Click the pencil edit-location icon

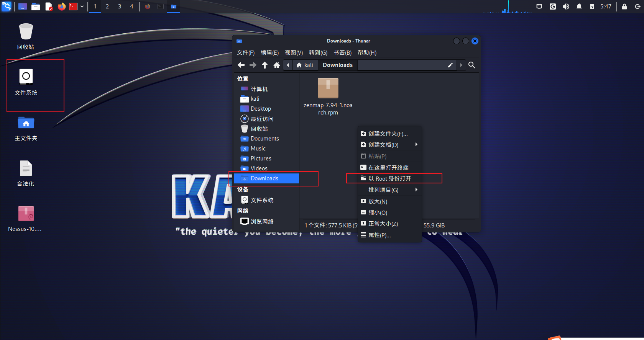pos(450,65)
